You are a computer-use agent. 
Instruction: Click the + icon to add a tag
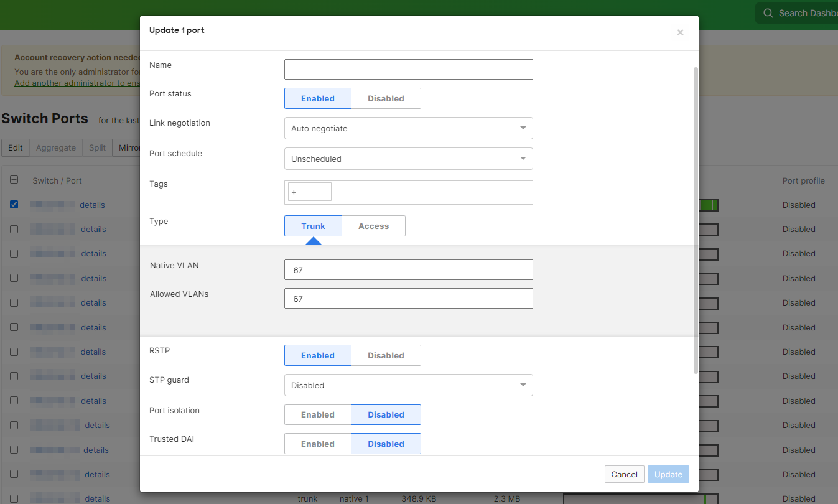(x=294, y=192)
